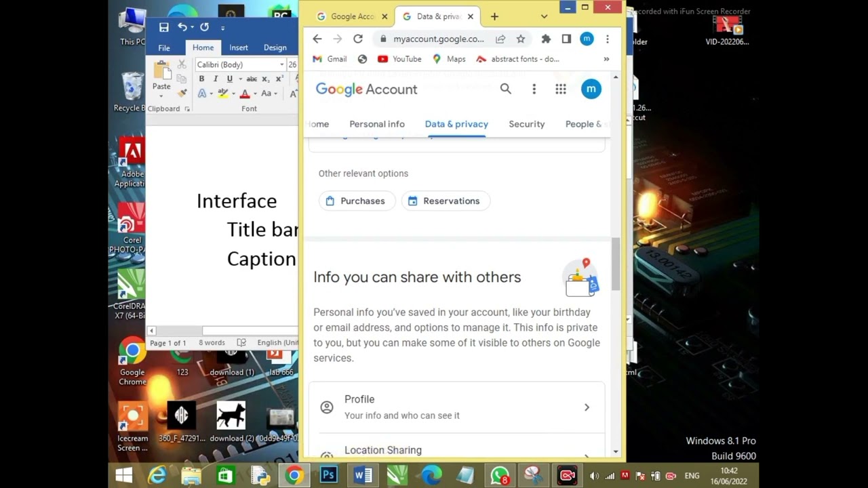Open Undo history dropdown arrow in Word

(x=192, y=27)
